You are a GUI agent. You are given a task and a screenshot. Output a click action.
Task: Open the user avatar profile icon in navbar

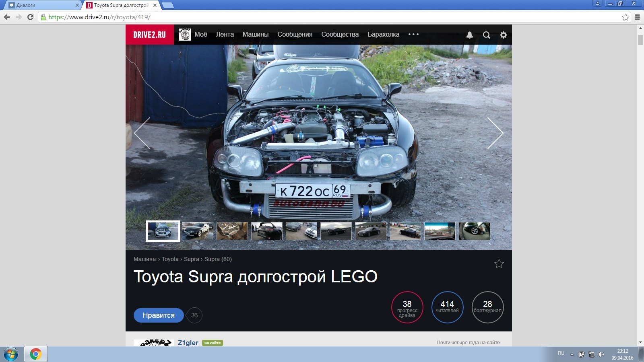[185, 35]
